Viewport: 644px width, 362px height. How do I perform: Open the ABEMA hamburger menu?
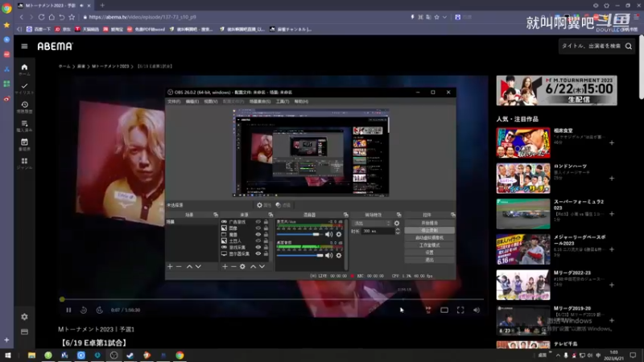click(24, 47)
